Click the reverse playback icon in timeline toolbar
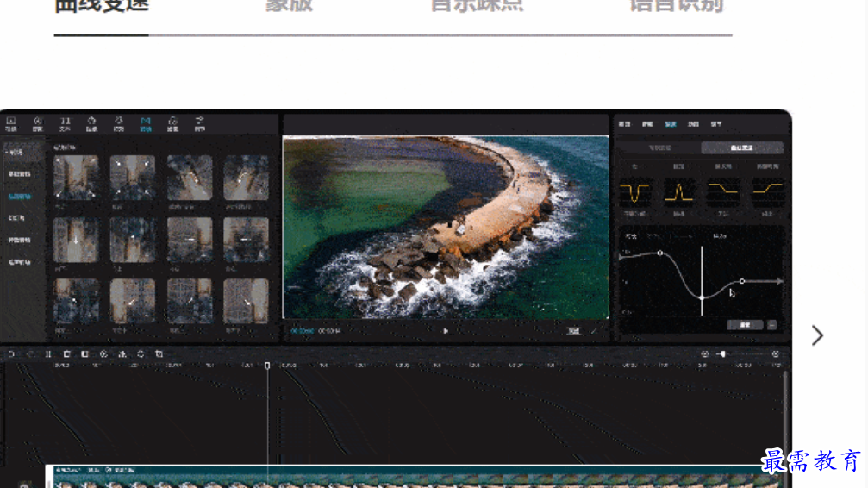The height and width of the screenshot is (488, 868). (103, 354)
